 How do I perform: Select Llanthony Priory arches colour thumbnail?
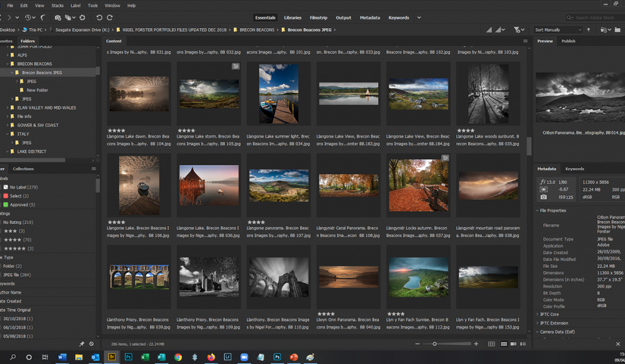click(x=139, y=277)
